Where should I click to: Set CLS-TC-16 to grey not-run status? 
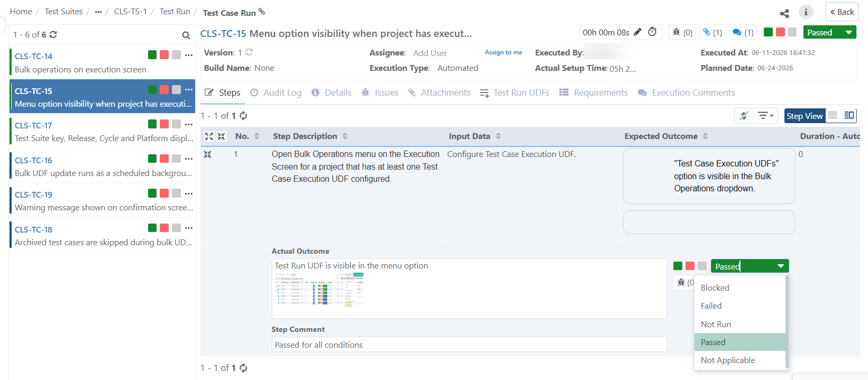pos(177,159)
